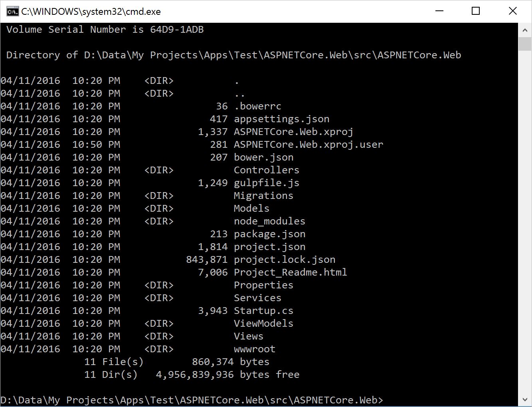Click the command prompt input line
The image size is (532, 407).
coord(192,400)
